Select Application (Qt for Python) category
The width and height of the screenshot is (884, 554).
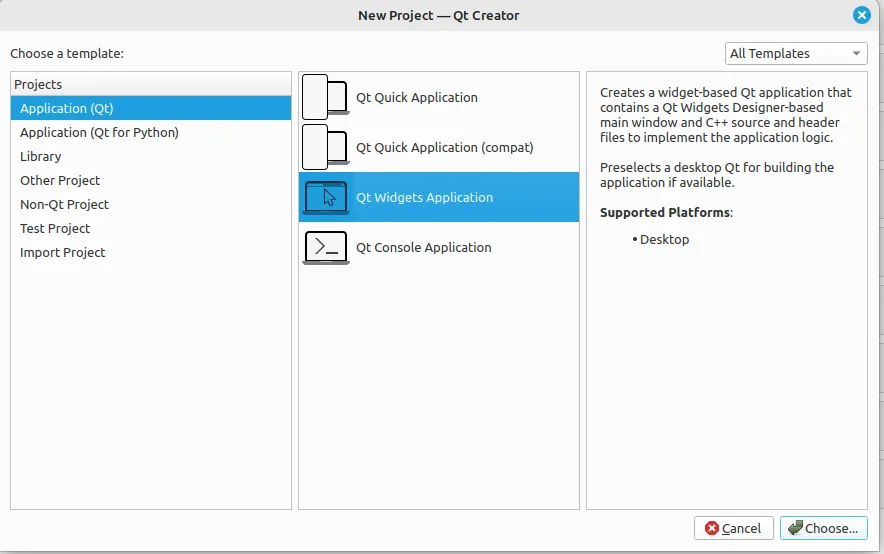click(151, 132)
